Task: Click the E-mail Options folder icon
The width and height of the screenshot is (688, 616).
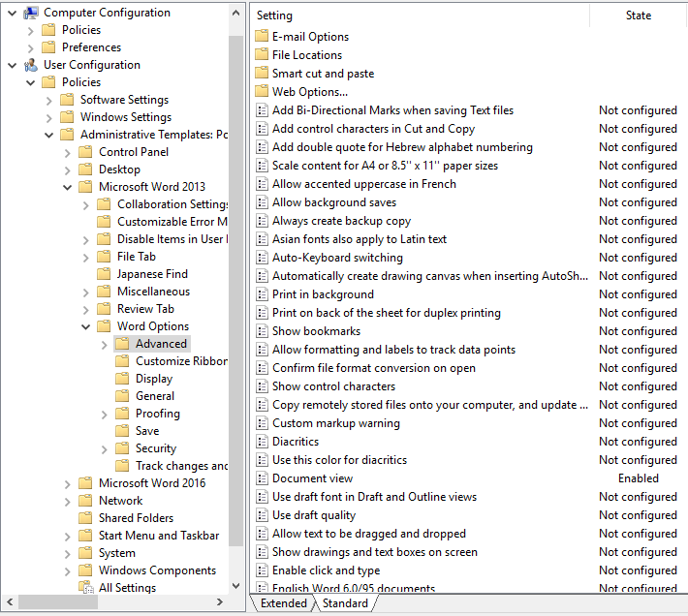Action: (x=262, y=37)
